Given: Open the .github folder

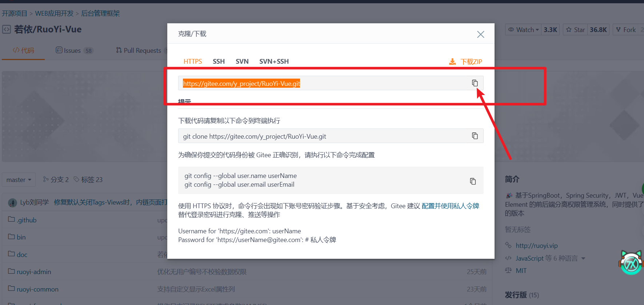Looking at the screenshot, I should click(27, 220).
